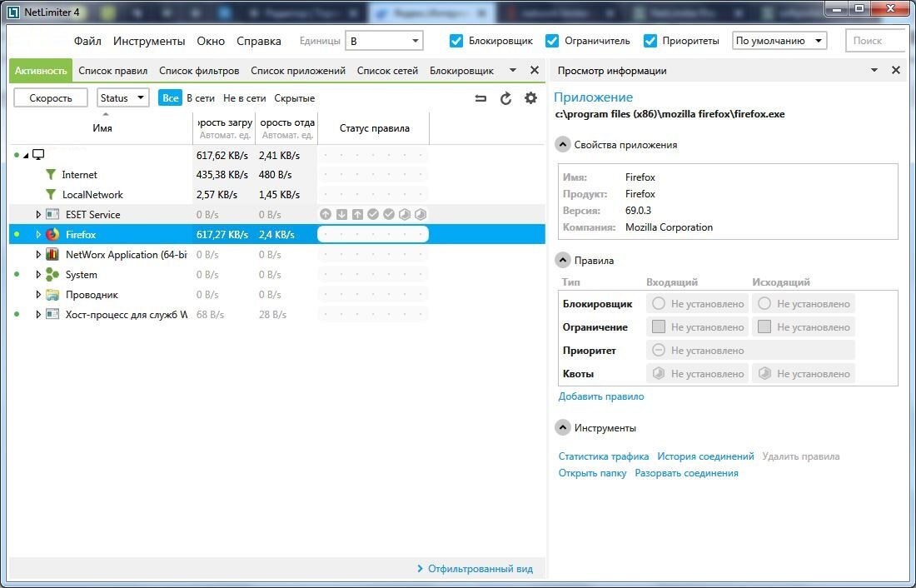Click the download limit down-arrow square in the ESET Service row

pos(341,215)
